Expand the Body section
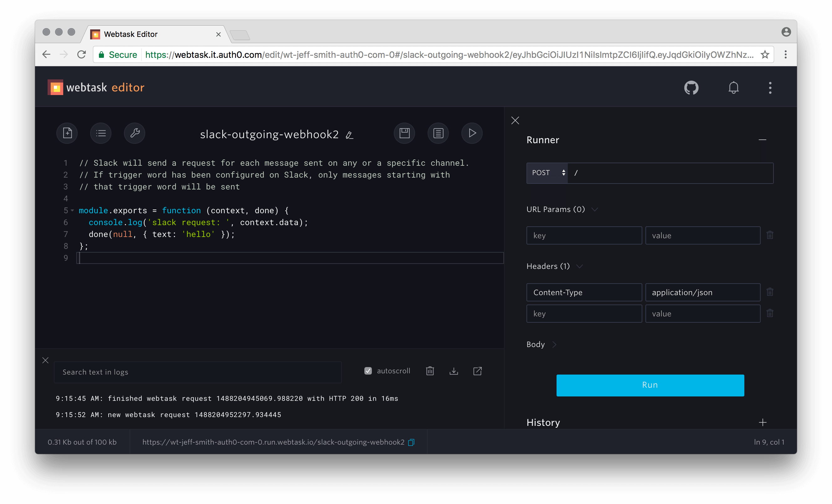Image resolution: width=832 pixels, height=504 pixels. [554, 345]
